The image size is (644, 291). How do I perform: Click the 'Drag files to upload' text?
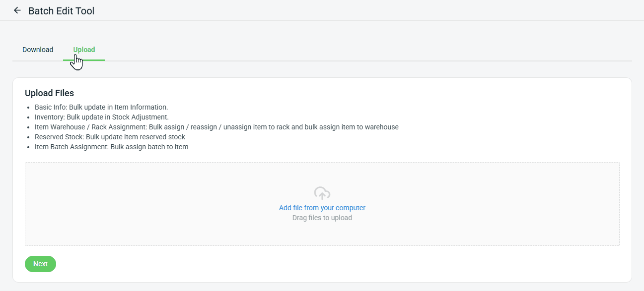click(x=322, y=218)
